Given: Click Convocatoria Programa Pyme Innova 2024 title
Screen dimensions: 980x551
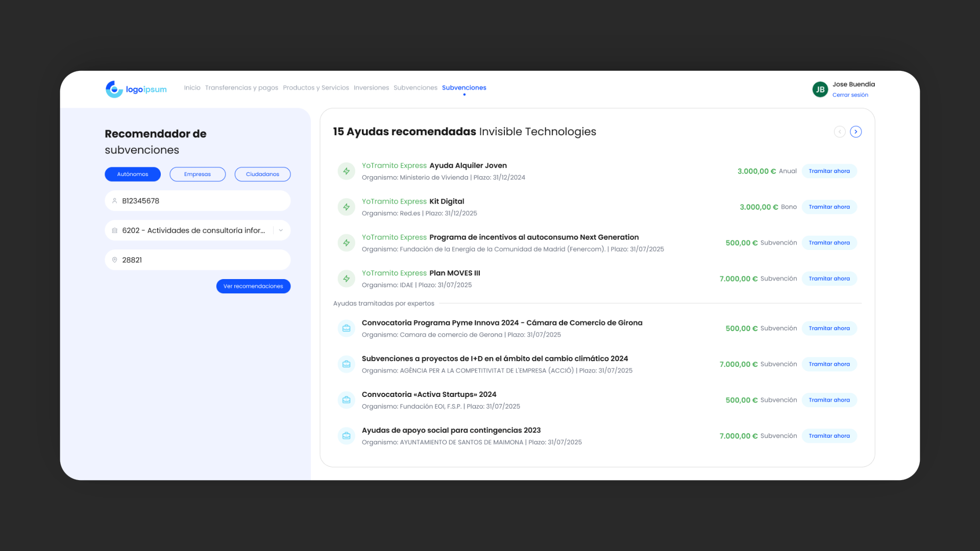Looking at the screenshot, I should pyautogui.click(x=502, y=323).
